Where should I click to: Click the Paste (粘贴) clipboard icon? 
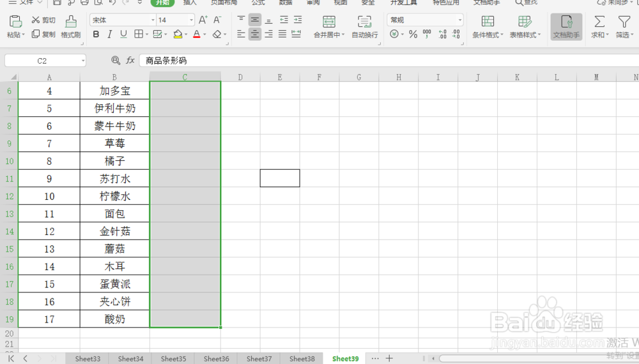(15, 21)
